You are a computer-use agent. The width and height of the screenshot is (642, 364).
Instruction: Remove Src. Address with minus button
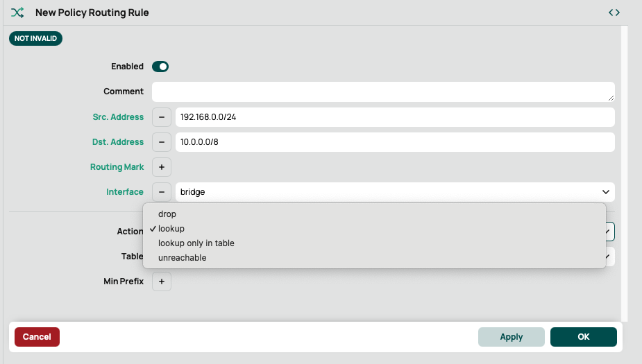click(162, 117)
